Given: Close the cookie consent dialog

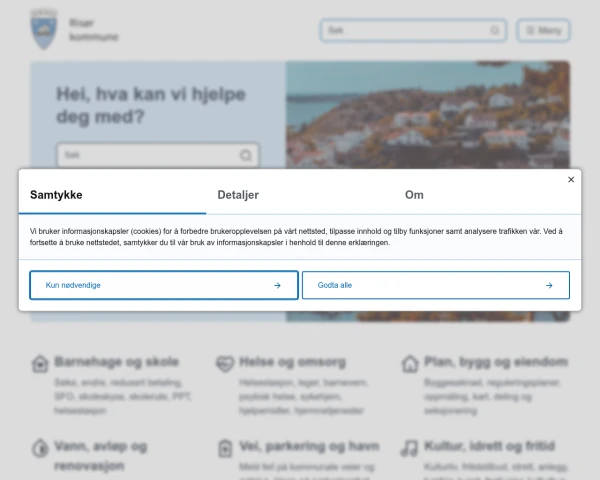Looking at the screenshot, I should [571, 180].
